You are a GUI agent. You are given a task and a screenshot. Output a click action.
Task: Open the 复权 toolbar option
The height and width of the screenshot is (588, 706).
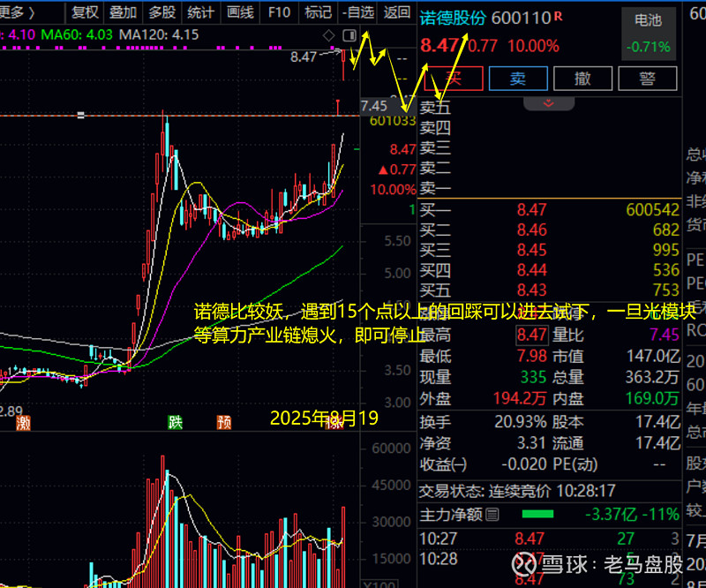(85, 12)
